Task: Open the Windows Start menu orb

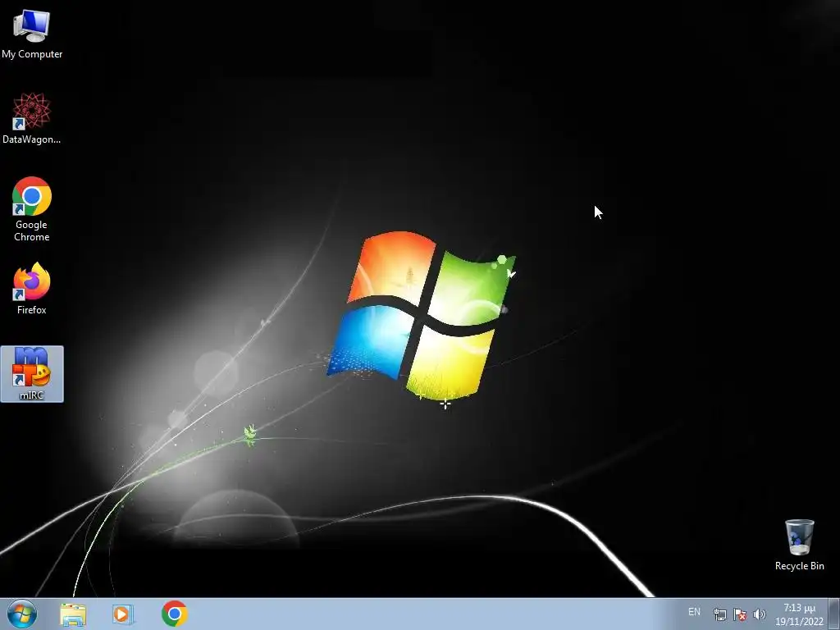Action: (x=22, y=614)
